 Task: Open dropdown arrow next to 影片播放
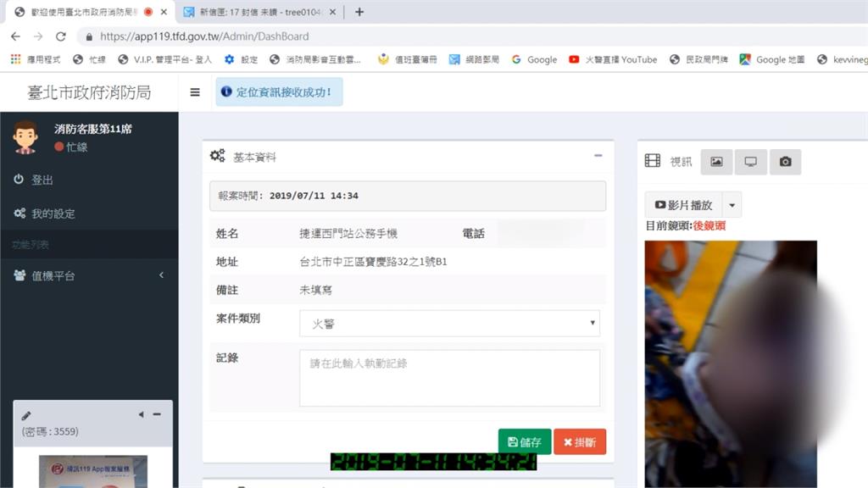(732, 205)
